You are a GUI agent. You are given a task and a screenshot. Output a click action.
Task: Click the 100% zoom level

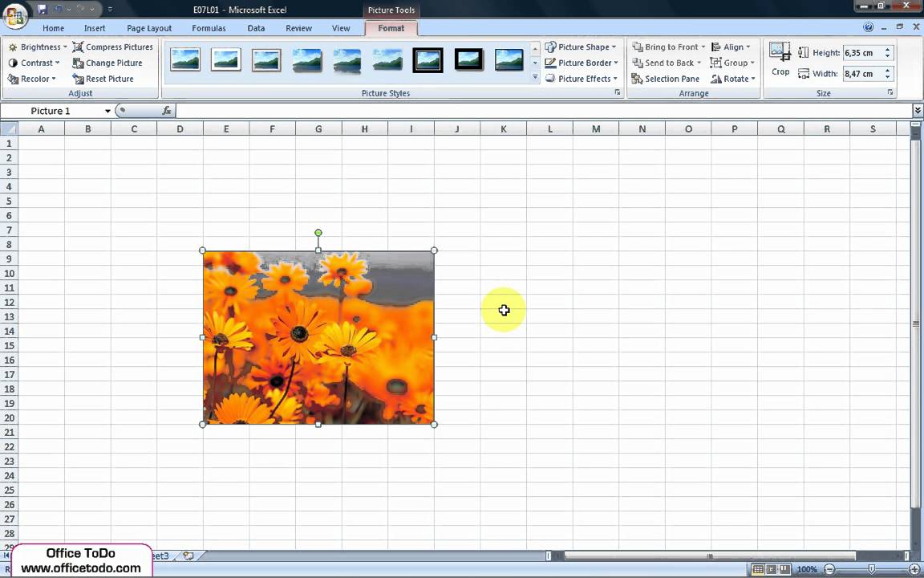pyautogui.click(x=807, y=569)
